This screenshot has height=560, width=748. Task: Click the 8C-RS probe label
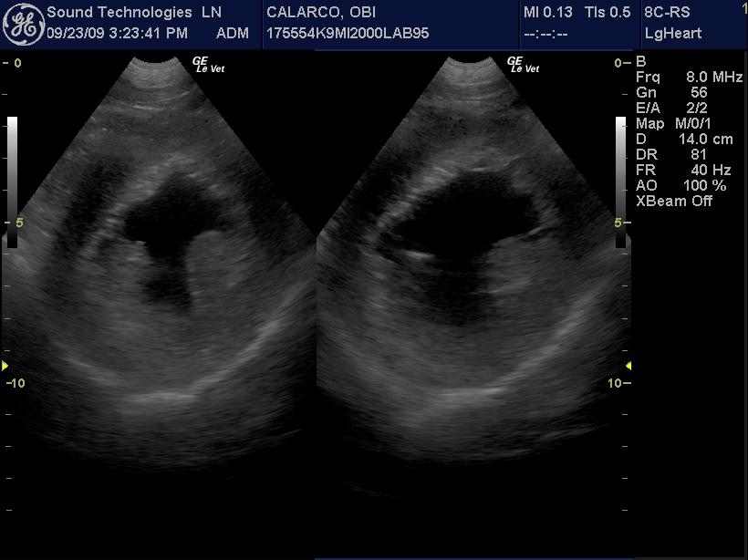click(x=667, y=13)
